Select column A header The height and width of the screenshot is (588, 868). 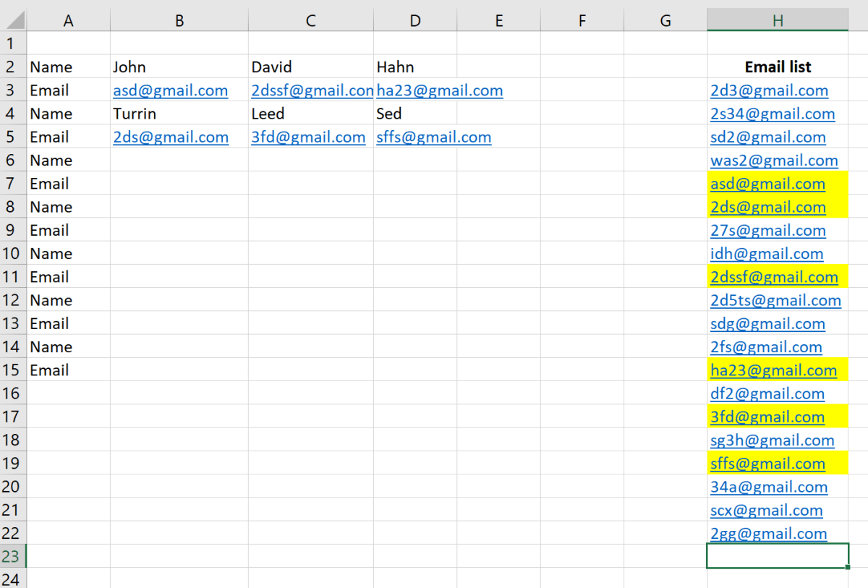click(69, 20)
